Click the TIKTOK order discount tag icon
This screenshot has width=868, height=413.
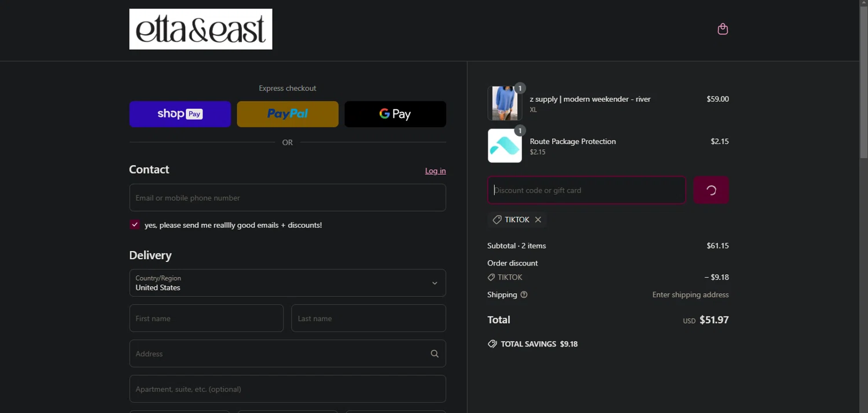pos(491,278)
